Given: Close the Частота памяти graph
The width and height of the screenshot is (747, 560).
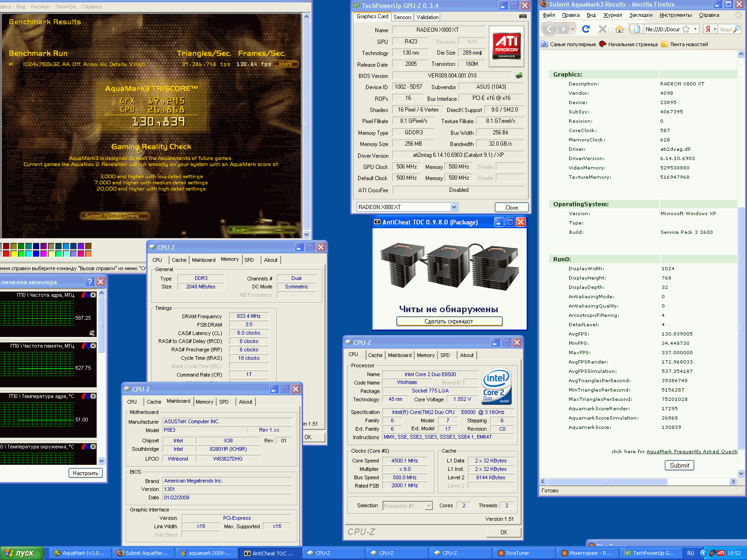Looking at the screenshot, I should [93, 346].
